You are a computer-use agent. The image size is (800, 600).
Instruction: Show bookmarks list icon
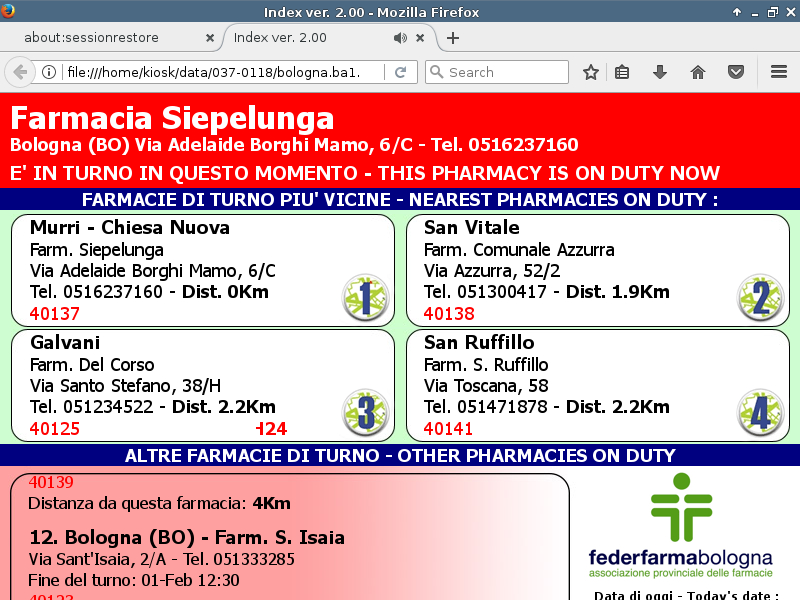click(x=622, y=72)
